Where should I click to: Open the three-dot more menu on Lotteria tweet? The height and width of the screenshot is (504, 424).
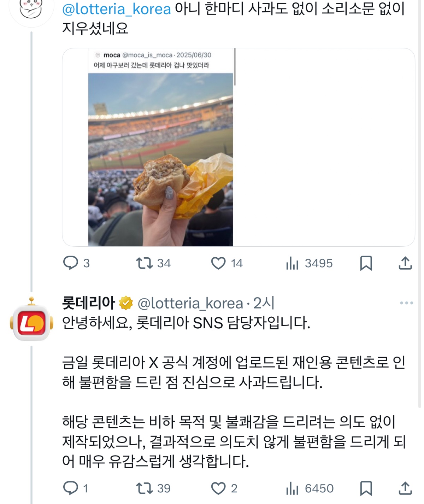[406, 303]
